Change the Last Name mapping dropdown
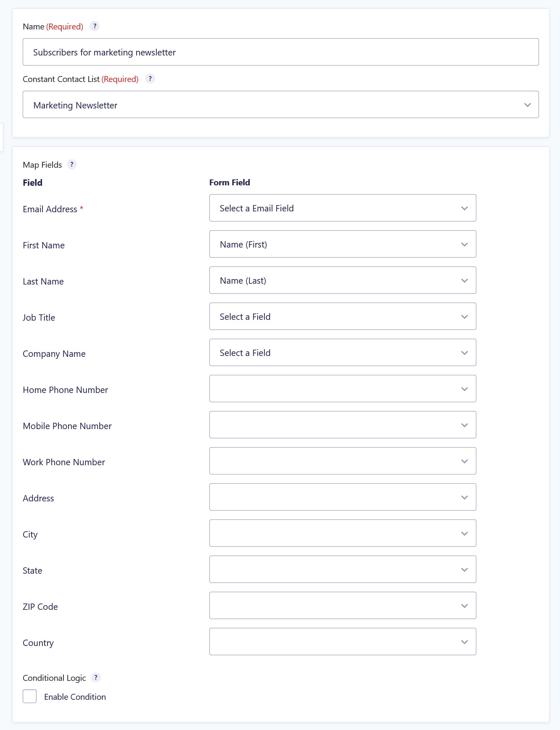 [x=343, y=280]
